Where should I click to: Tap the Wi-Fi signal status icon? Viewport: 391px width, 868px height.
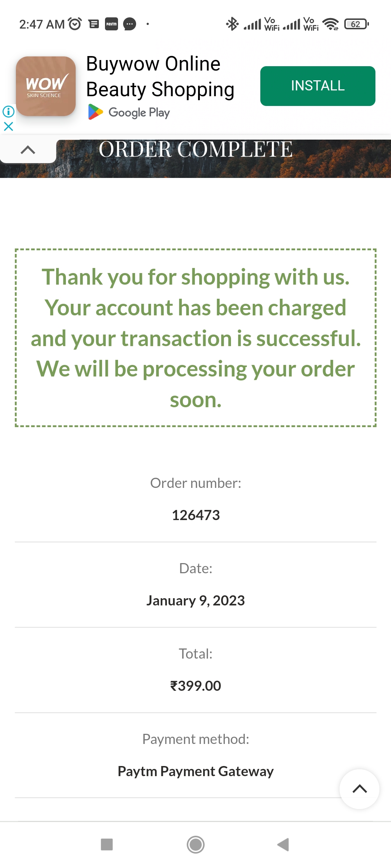(x=331, y=24)
